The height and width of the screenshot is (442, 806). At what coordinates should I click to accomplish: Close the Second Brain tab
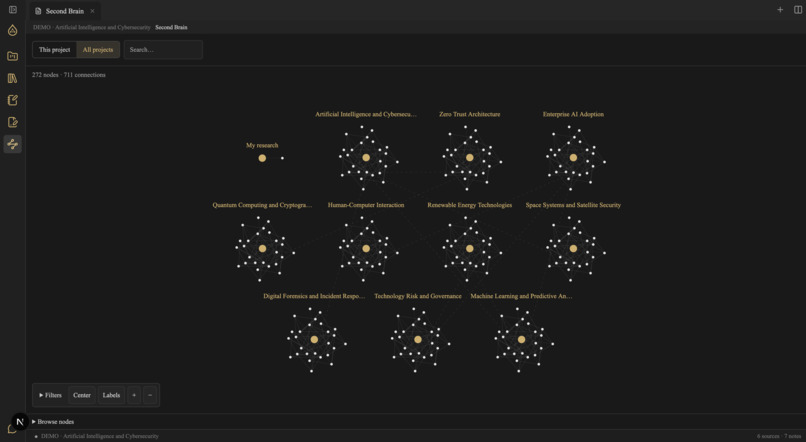click(x=93, y=11)
